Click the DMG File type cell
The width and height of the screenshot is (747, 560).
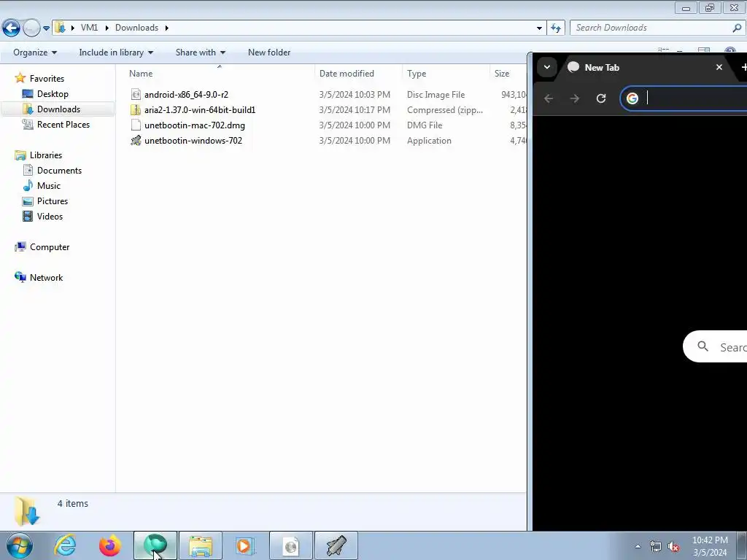(x=425, y=125)
